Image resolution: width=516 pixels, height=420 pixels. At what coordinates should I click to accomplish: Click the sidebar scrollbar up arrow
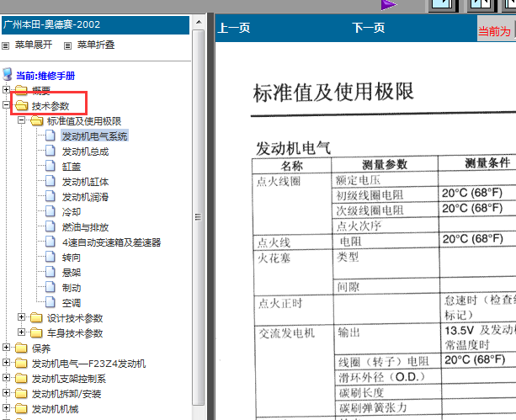[199, 23]
